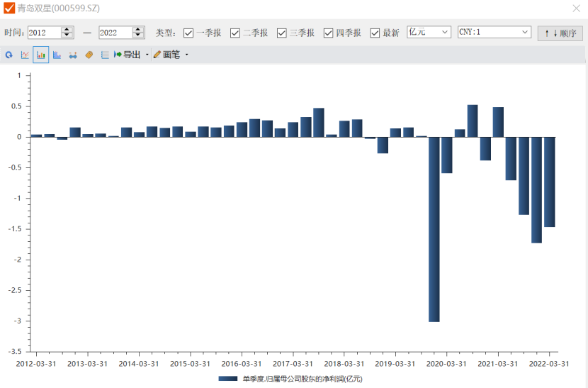The width and height of the screenshot is (588, 388).
Task: Open the data table list icon
Action: tap(105, 55)
